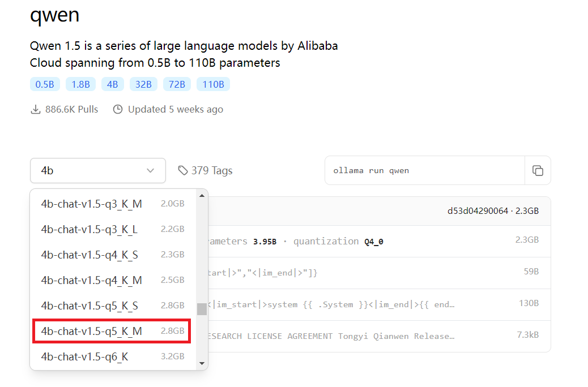Open the LICENSE AGREEMENT Tongyi Qianwen row
The height and width of the screenshot is (387, 588).
379,336
